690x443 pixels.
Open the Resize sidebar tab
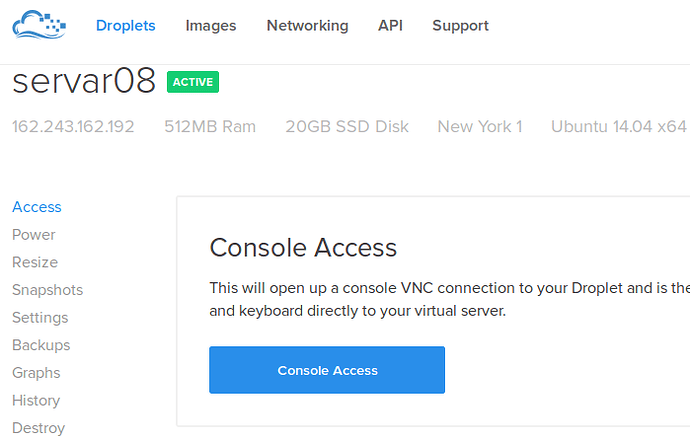tap(35, 262)
